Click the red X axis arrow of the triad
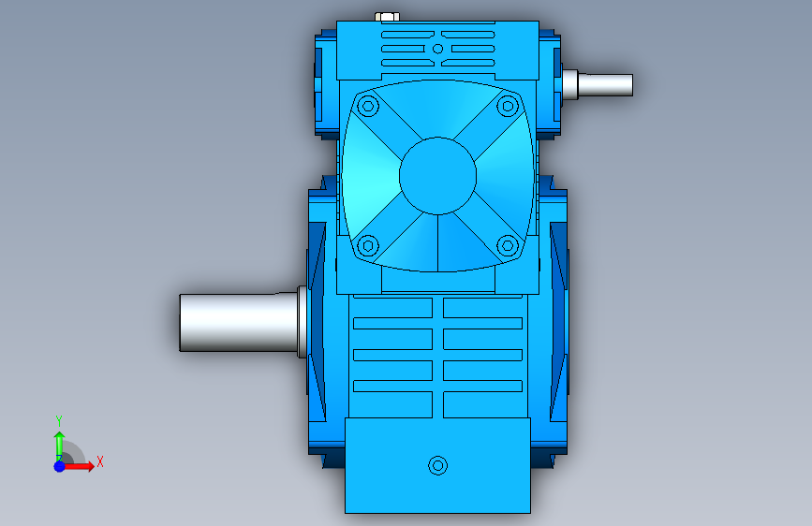 pyautogui.click(x=78, y=466)
